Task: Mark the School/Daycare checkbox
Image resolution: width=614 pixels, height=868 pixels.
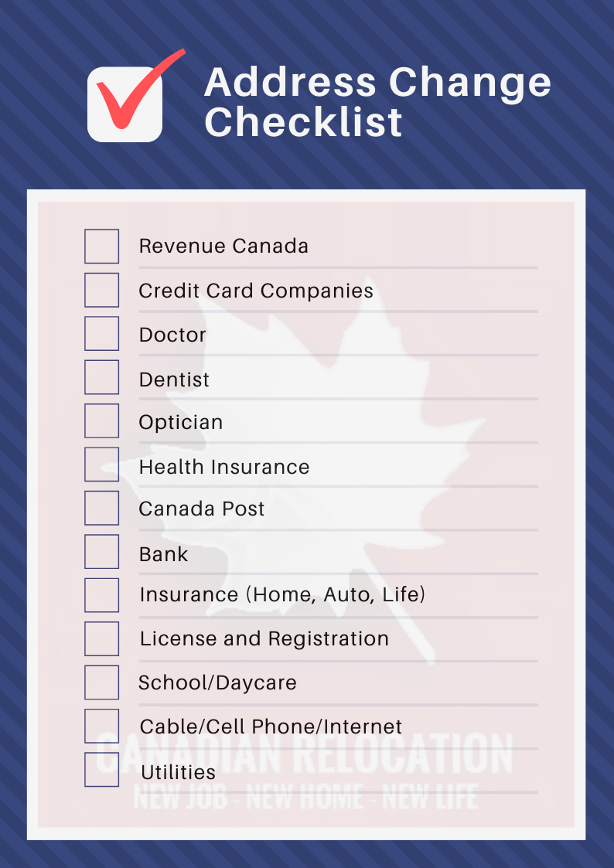Action: tap(102, 682)
